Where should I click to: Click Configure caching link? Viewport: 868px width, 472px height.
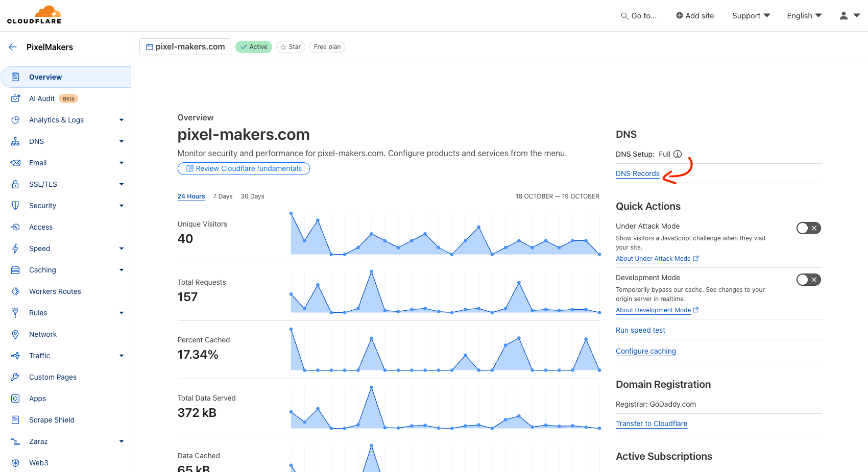point(645,351)
